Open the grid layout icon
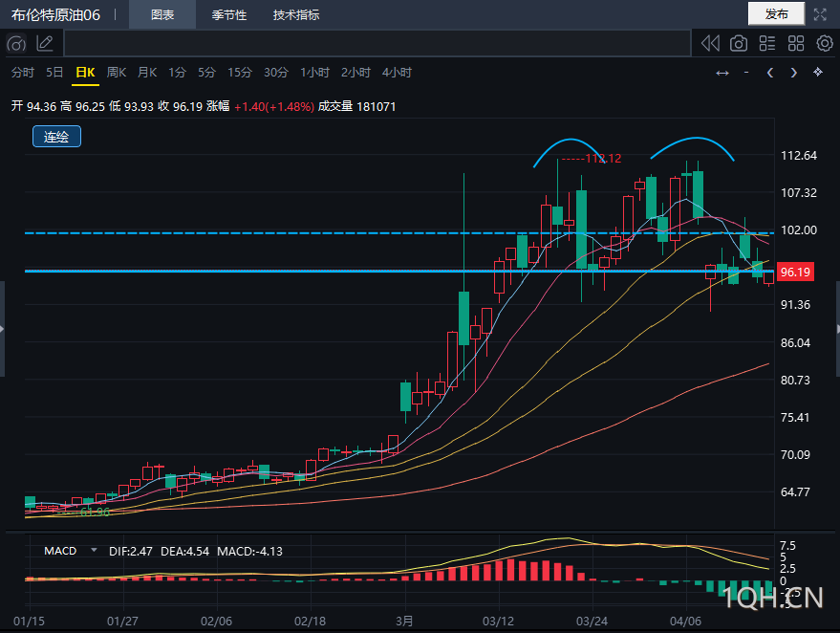 click(x=795, y=42)
